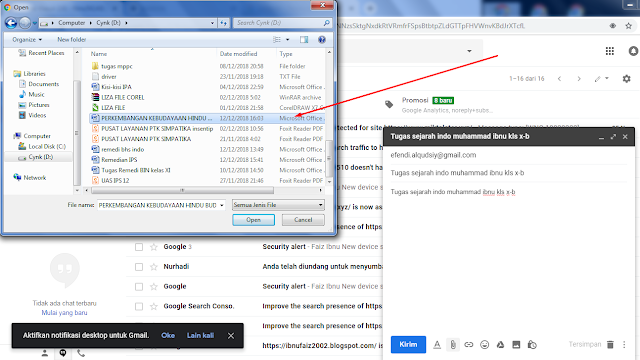Image resolution: width=640 pixels, height=360 pixels.
Task: Discard draft trash icon
Action: click(610, 345)
